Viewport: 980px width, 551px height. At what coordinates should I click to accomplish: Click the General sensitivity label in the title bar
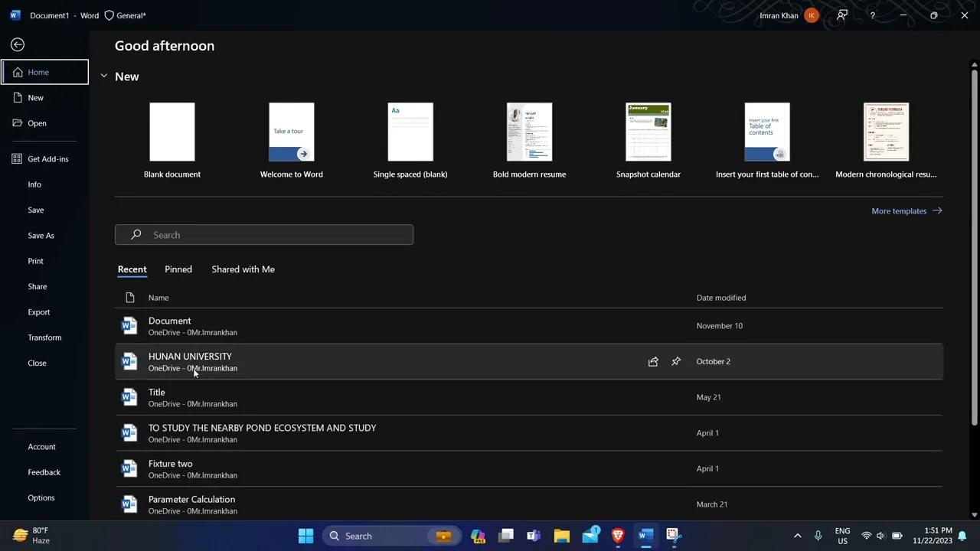point(125,15)
